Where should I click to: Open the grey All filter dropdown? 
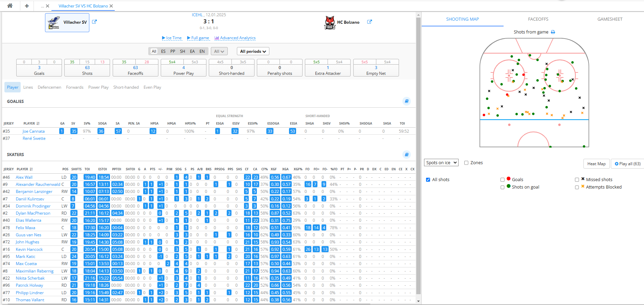click(x=219, y=51)
